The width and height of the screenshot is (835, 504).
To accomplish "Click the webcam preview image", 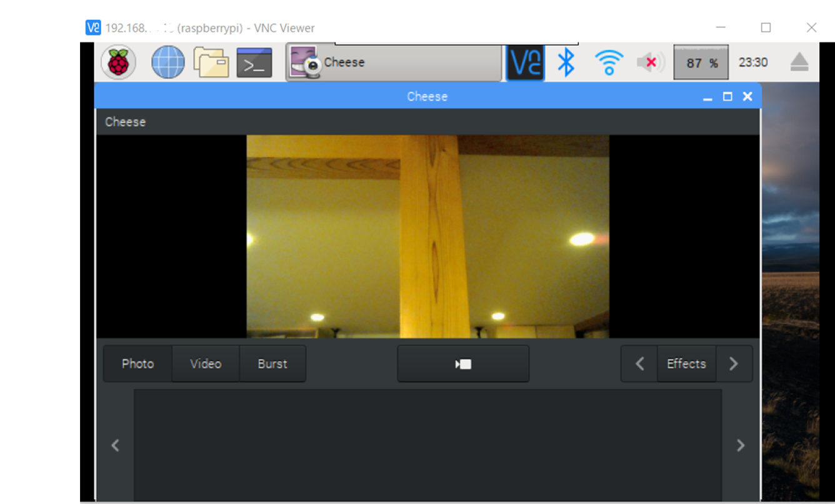I will [427, 237].
